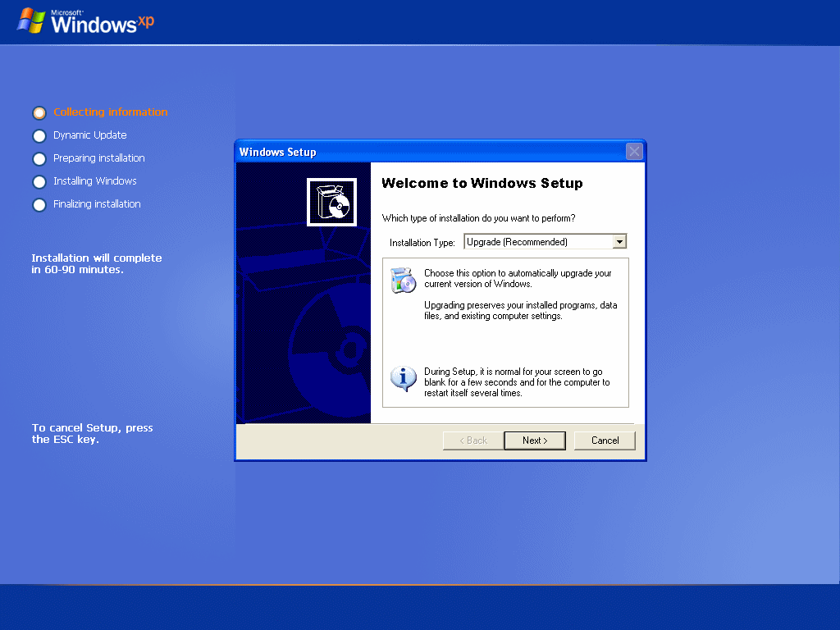Click the 'During Setup, it is normal' note

click(517, 382)
